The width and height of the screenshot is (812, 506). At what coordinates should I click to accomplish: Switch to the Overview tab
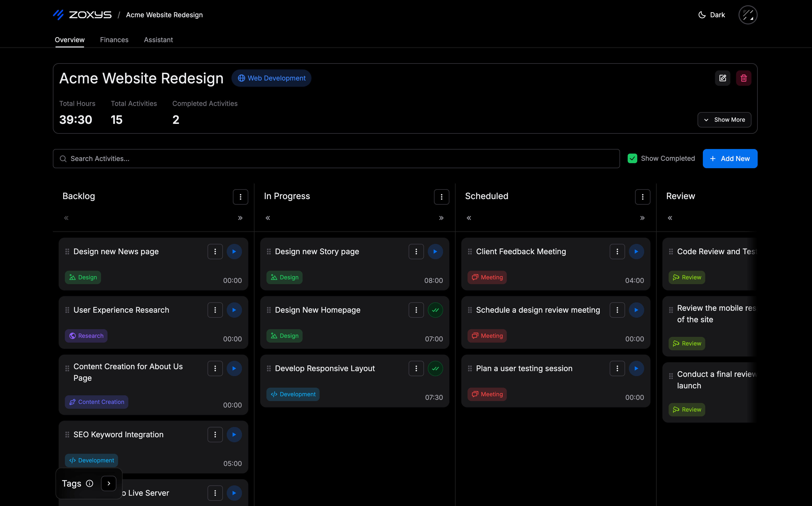(69, 40)
